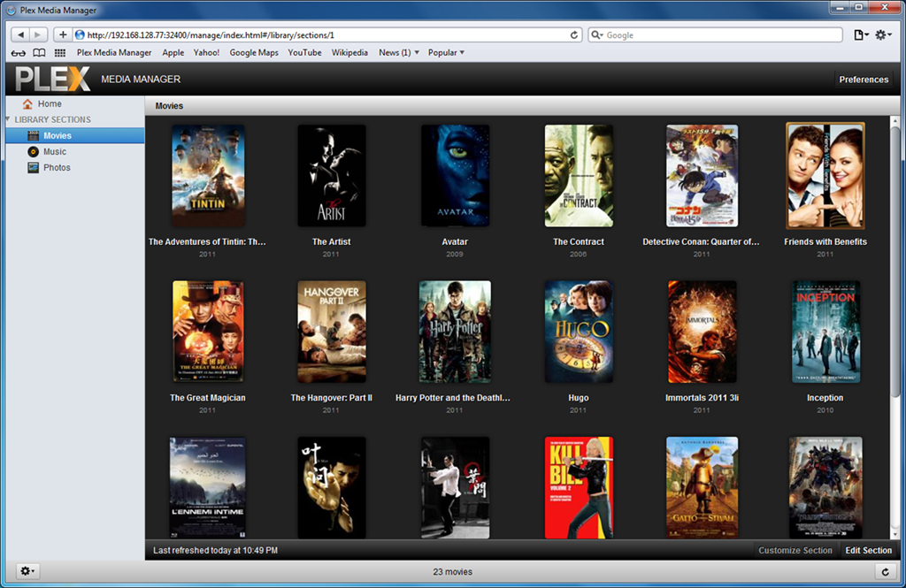Open The Adventures of Tintin poster

pyautogui.click(x=208, y=176)
